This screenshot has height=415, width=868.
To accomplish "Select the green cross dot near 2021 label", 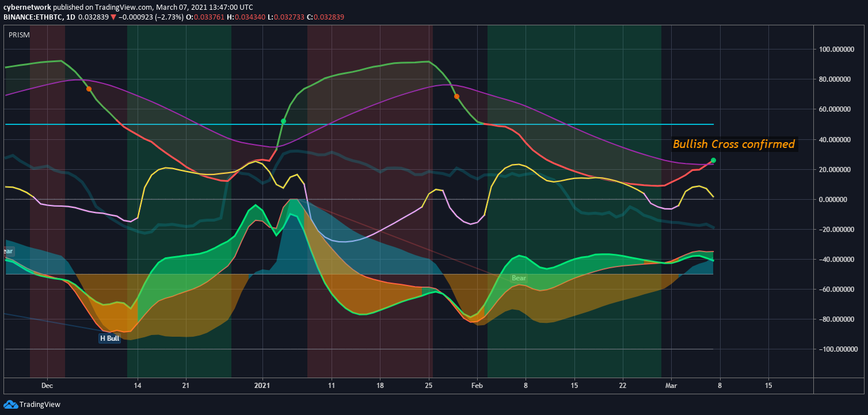I will [283, 121].
